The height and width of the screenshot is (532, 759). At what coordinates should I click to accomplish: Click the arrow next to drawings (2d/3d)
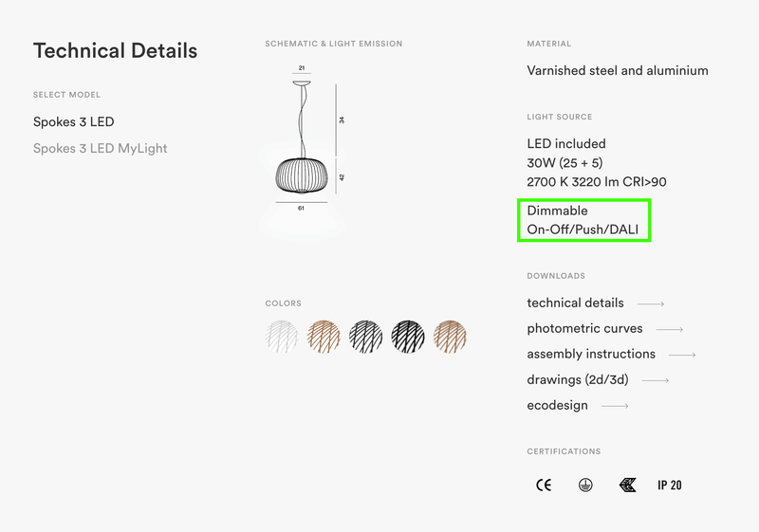656,381
